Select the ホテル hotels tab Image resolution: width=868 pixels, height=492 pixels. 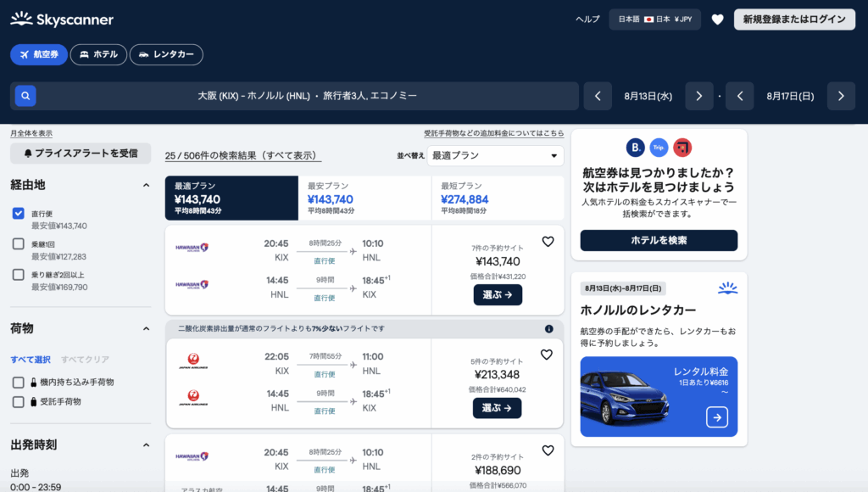(x=98, y=54)
